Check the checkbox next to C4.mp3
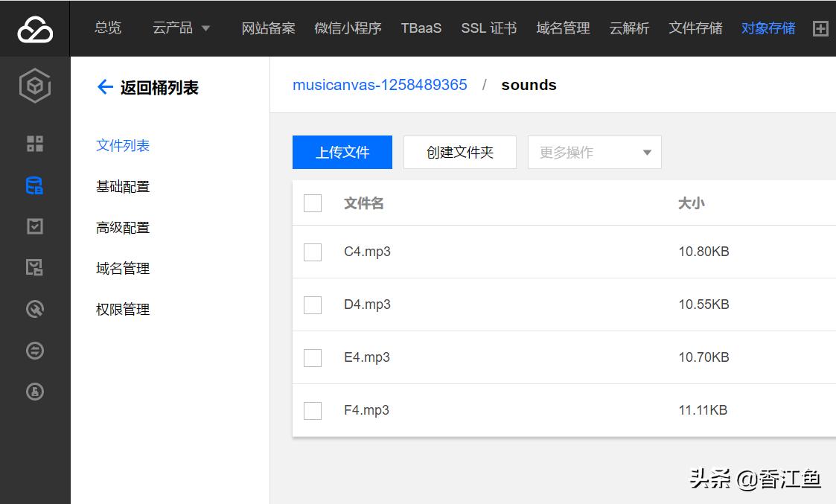836x504 pixels. tap(312, 252)
